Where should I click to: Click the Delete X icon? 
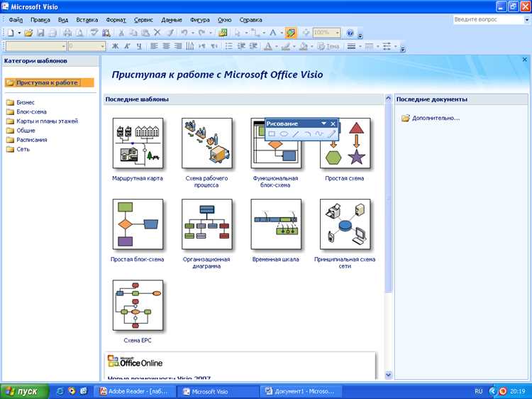[x=157, y=33]
